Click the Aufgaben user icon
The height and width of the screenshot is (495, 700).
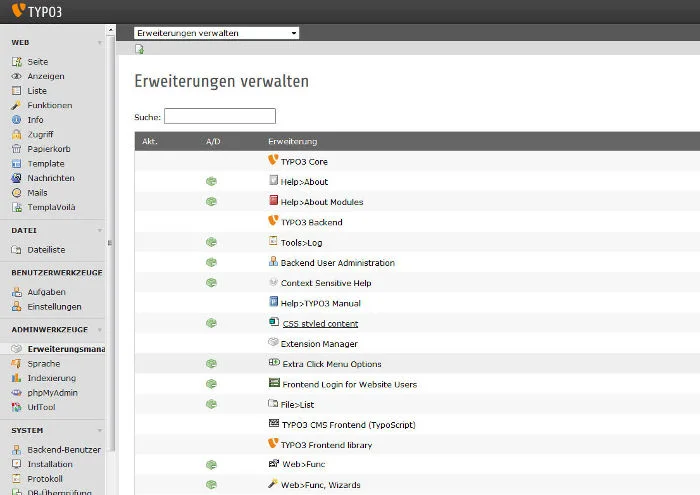(x=17, y=292)
